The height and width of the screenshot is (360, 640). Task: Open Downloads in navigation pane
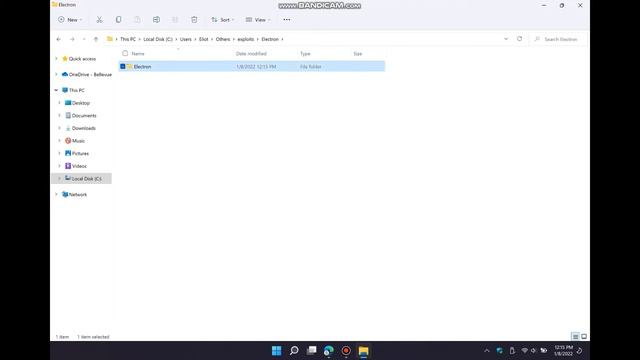tap(84, 128)
